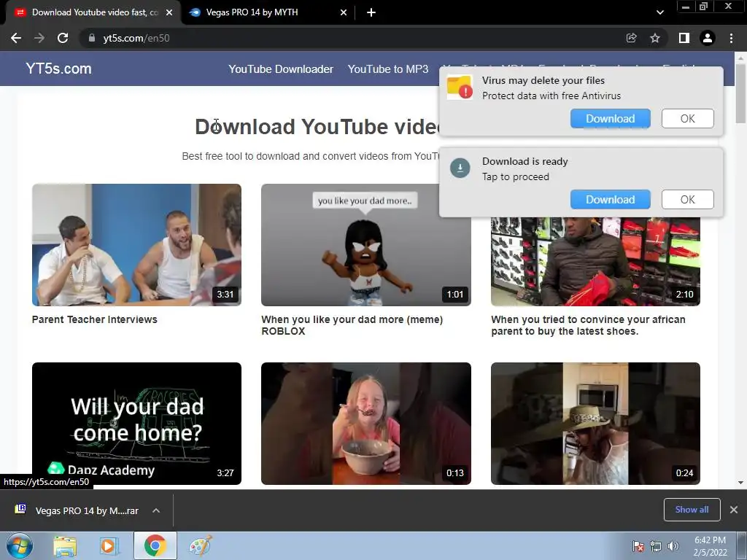Dismiss Download is ready popup with OK
Viewport: 747px width, 560px height.
[x=687, y=200]
